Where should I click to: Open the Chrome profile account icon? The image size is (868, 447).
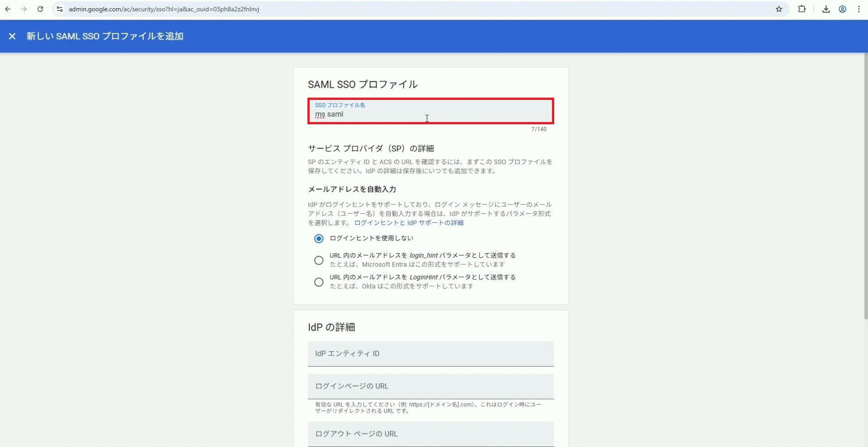pyautogui.click(x=842, y=9)
